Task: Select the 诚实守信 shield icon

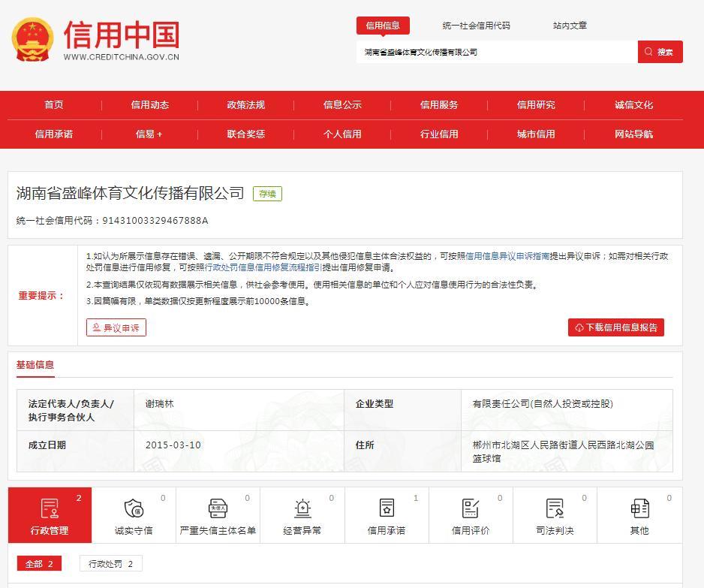Action: pyautogui.click(x=134, y=508)
